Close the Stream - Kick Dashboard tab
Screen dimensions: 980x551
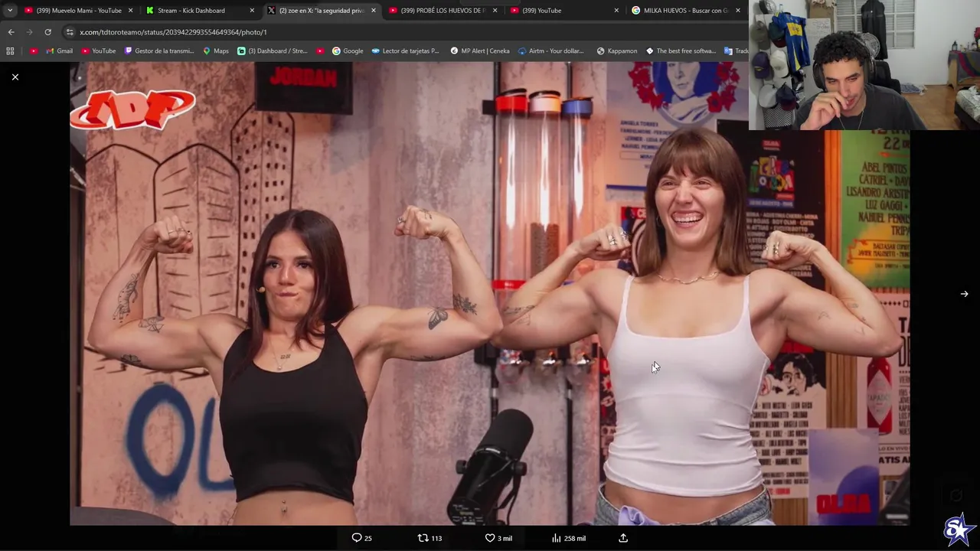click(252, 11)
